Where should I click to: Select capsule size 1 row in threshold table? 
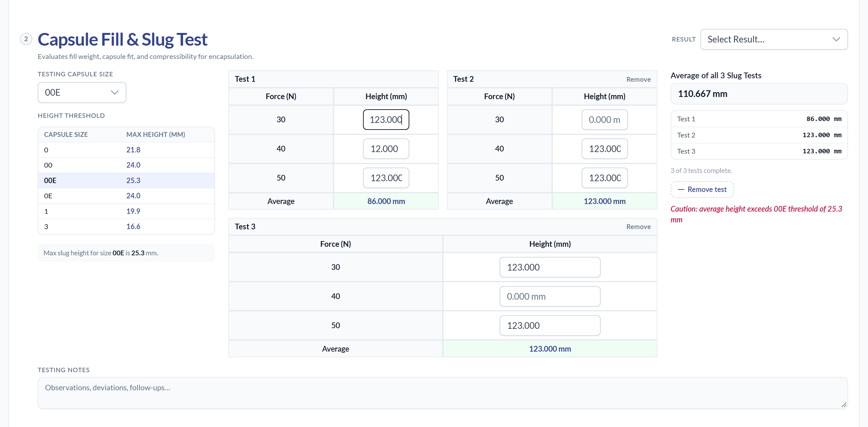(x=126, y=211)
